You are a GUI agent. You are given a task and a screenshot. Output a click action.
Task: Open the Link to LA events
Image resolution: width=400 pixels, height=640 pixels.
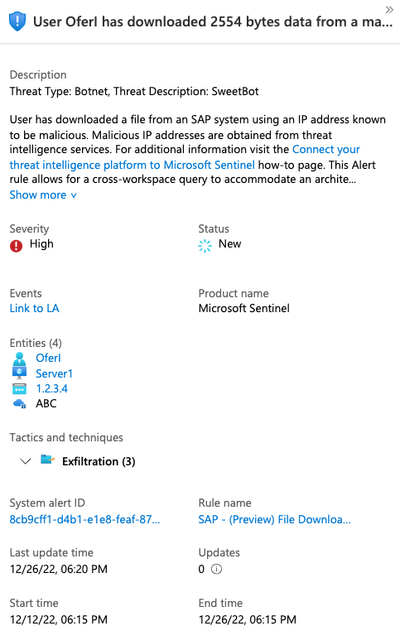click(x=34, y=308)
